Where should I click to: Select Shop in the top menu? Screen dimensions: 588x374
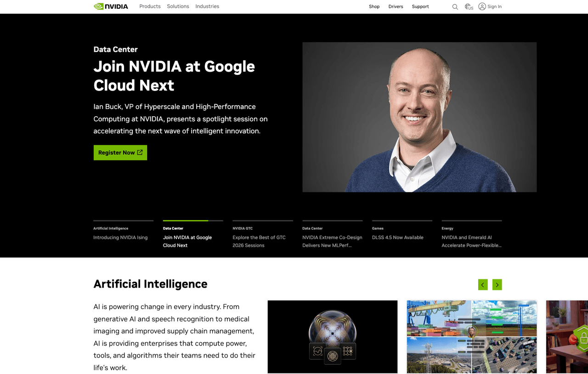point(374,6)
